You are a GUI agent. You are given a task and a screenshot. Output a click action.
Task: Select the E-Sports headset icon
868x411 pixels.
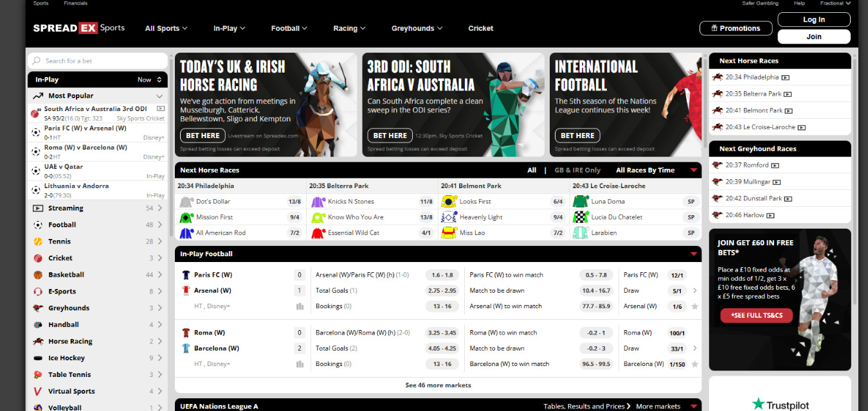[x=38, y=292]
